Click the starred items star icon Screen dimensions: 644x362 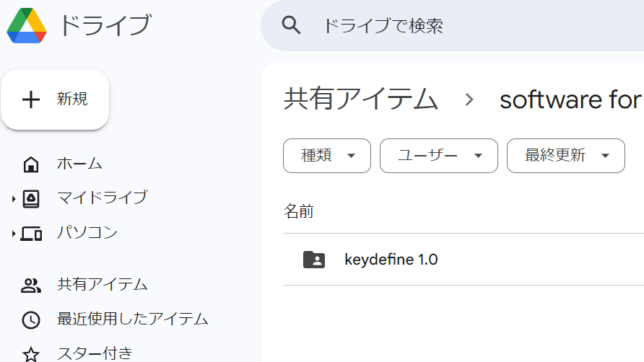[31, 354]
